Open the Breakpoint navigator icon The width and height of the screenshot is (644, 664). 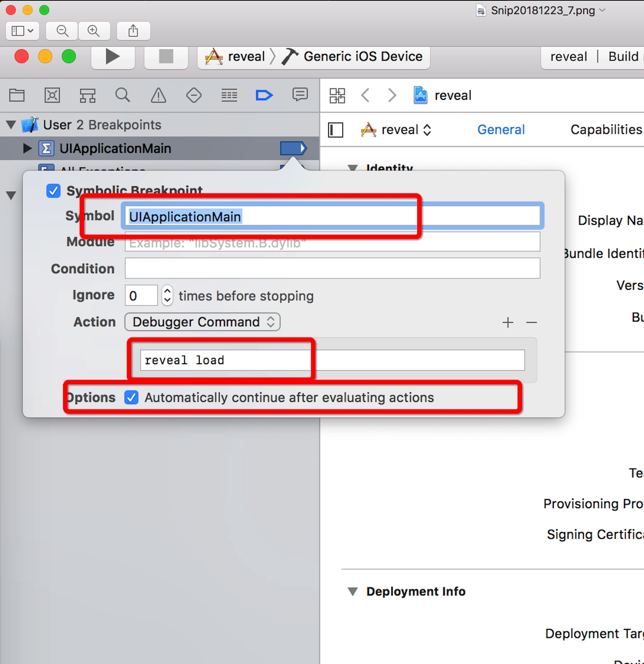pyautogui.click(x=264, y=96)
